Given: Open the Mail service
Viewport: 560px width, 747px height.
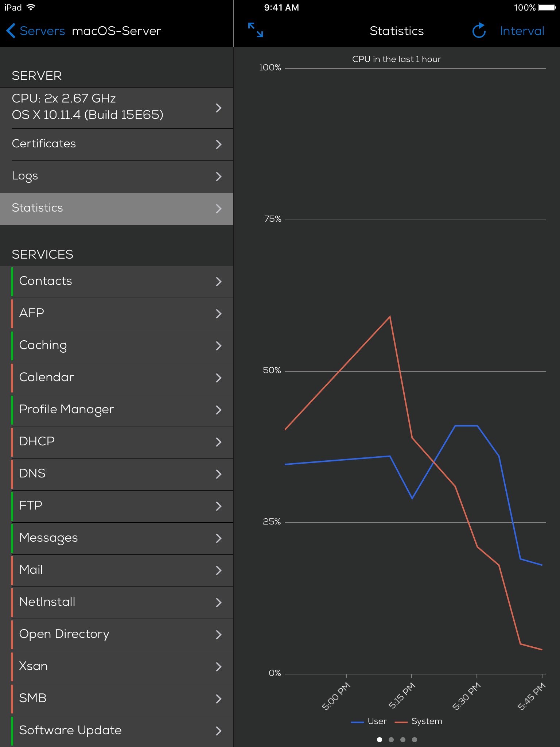Looking at the screenshot, I should coord(117,570).
